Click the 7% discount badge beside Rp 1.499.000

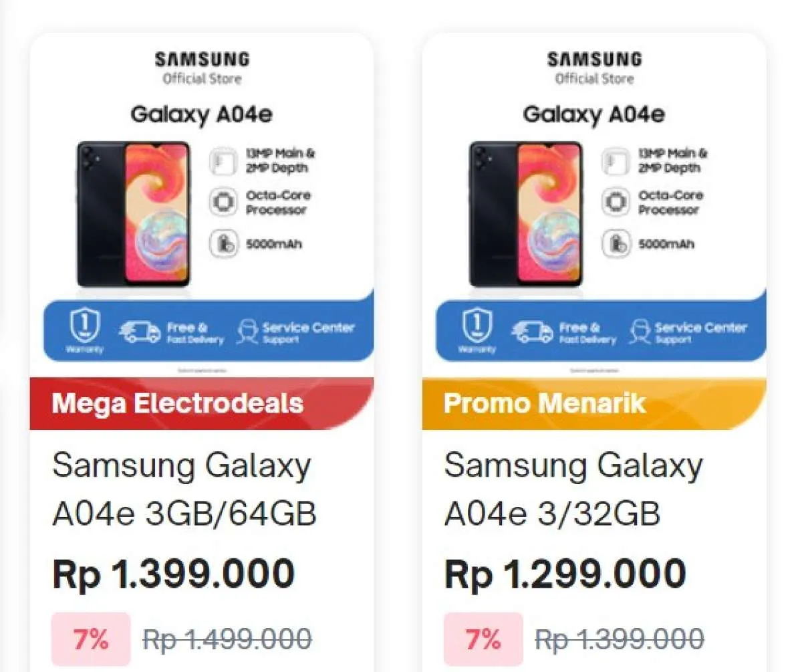[91, 640]
